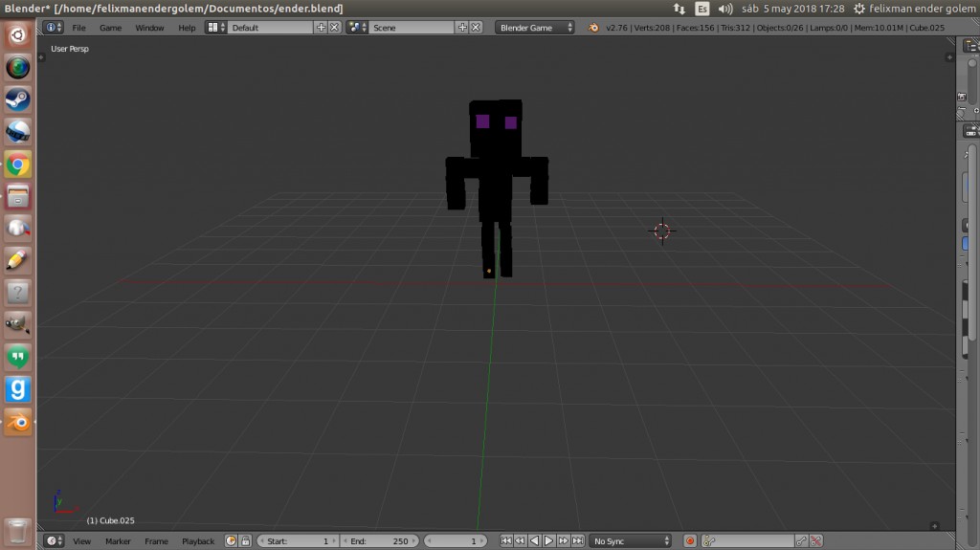
Task: Open the timeline Playback menu
Action: 198,541
